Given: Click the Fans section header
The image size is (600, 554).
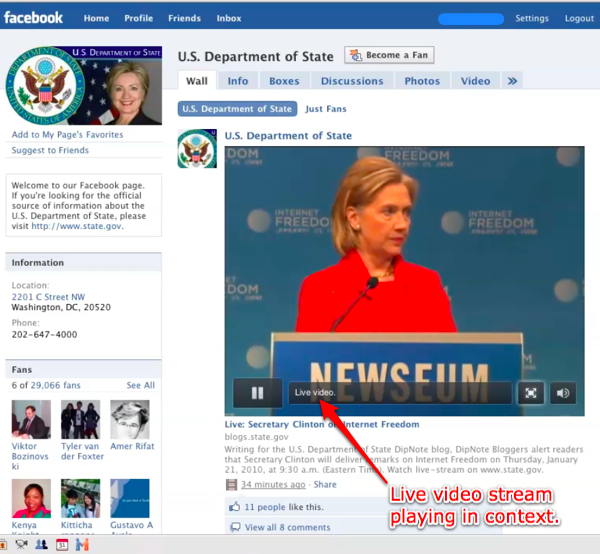Looking at the screenshot, I should click(x=83, y=370).
